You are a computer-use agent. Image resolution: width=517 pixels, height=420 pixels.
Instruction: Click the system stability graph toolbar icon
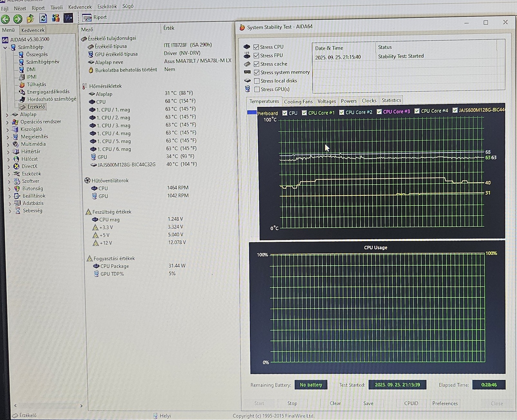click(x=68, y=18)
